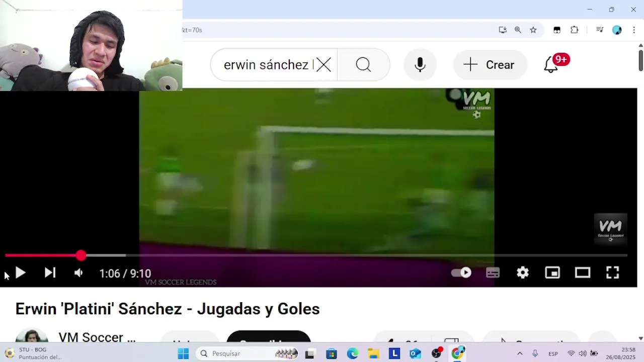The width and height of the screenshot is (644, 362).
Task: Open Wi-Fi network tray icon
Action: point(571,353)
